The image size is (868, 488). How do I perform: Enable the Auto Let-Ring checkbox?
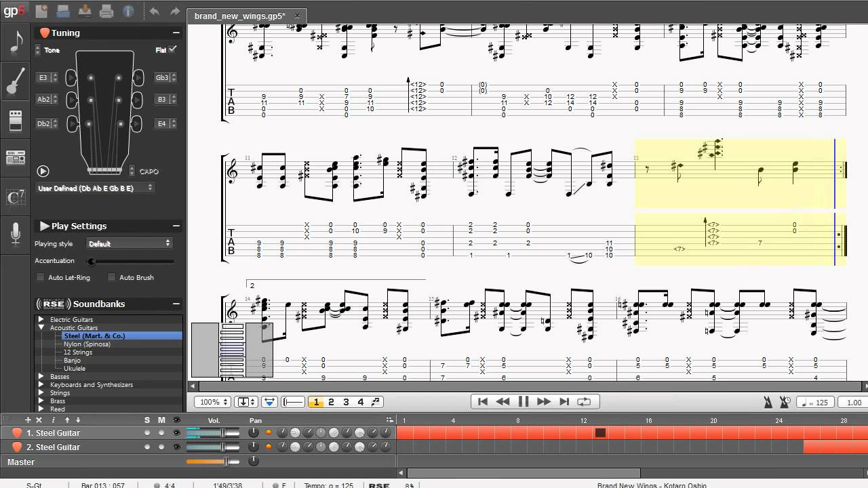coord(41,277)
